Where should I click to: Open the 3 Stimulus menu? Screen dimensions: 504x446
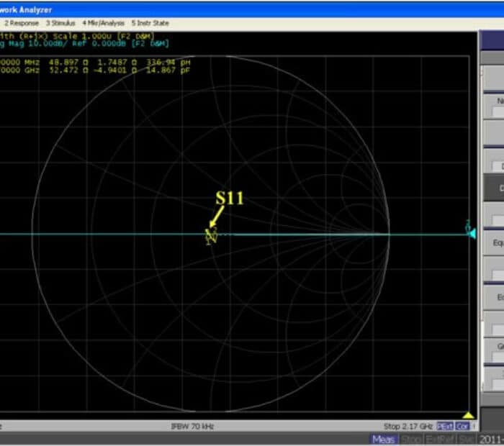60,23
